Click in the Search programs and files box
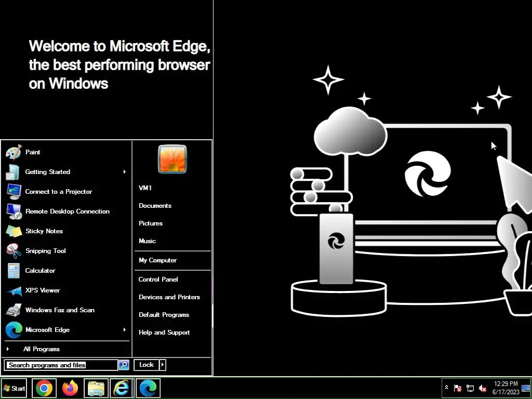This screenshot has width=532, height=399. point(61,365)
